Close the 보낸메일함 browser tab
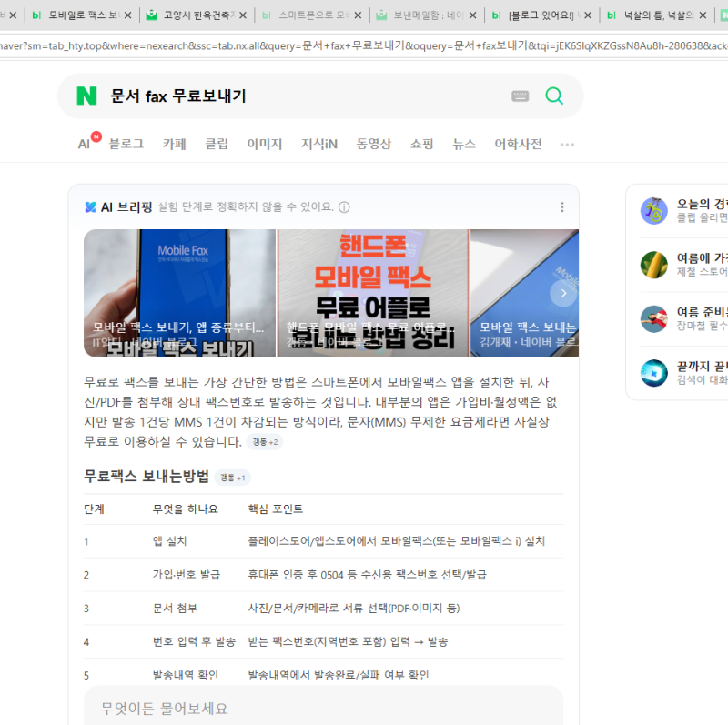Viewport: 728px width, 725px height. (x=472, y=15)
